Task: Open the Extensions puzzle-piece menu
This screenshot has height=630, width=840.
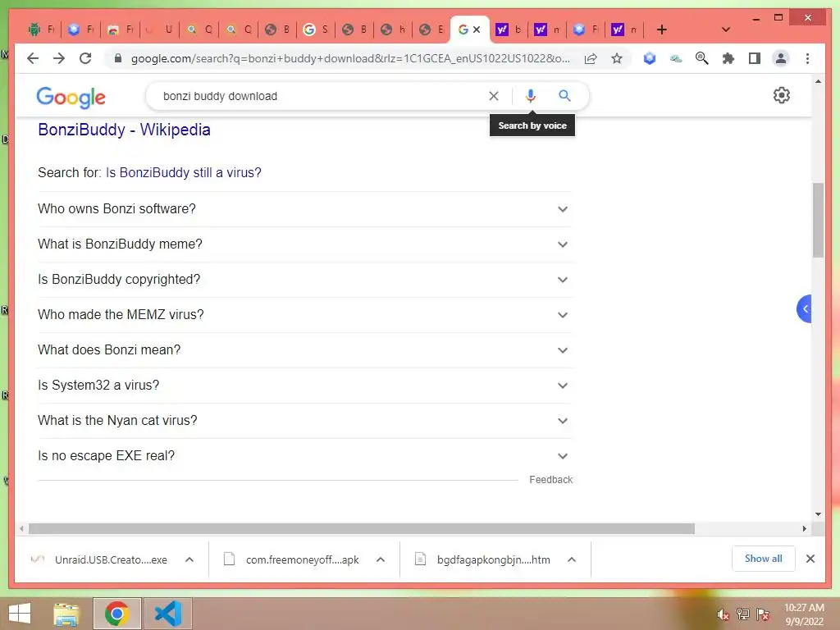Action: point(728,58)
